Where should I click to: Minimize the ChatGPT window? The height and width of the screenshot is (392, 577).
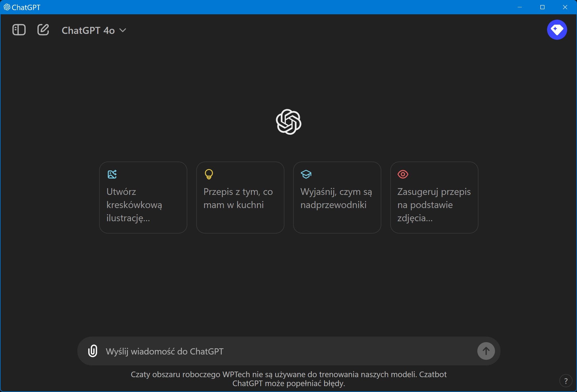point(520,7)
